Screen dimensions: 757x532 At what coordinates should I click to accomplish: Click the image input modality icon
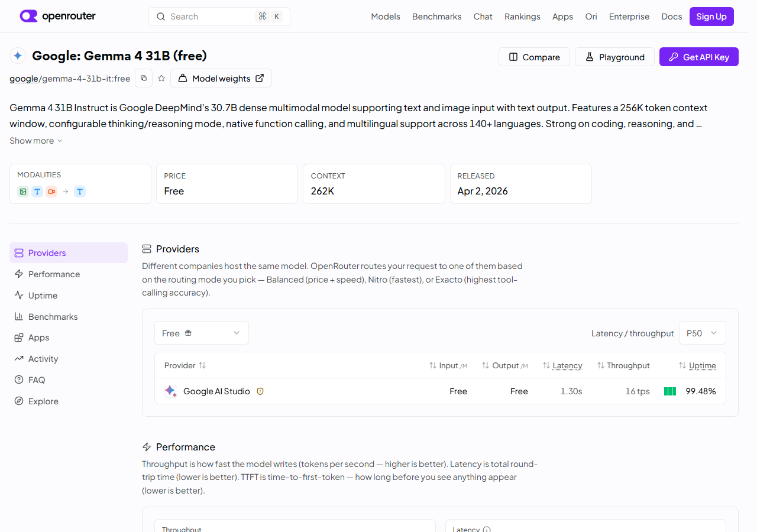coord(23,192)
